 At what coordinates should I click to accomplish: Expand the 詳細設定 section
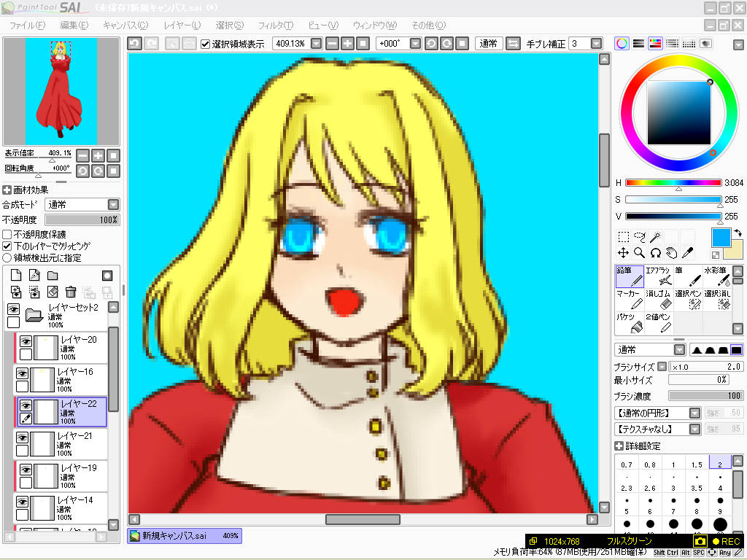619,446
